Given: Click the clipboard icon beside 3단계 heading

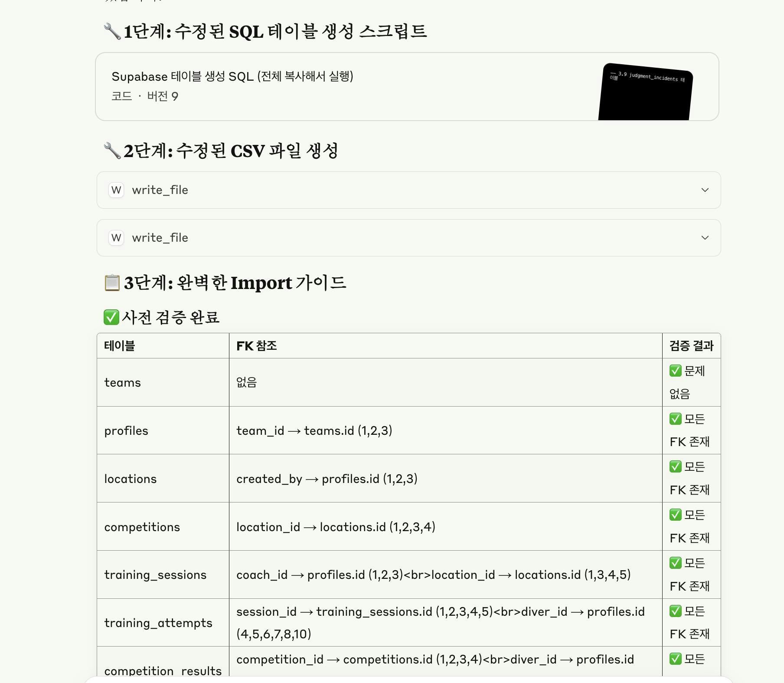Looking at the screenshot, I should [x=112, y=283].
